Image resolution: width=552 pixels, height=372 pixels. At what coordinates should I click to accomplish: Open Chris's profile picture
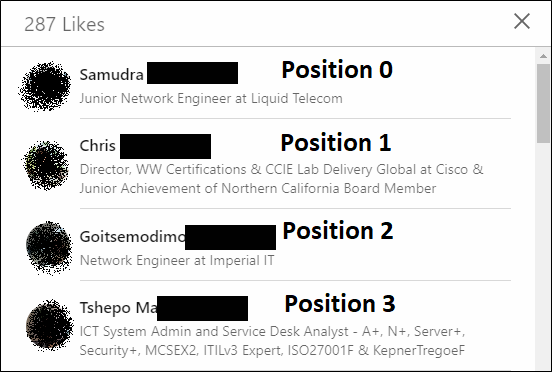pos(46,165)
